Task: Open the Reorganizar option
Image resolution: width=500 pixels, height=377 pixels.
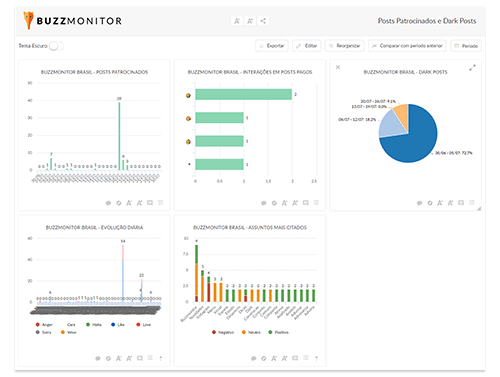Action: [345, 46]
